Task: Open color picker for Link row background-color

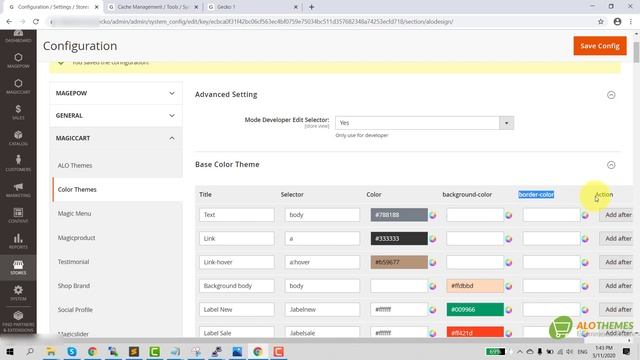Action: click(x=509, y=239)
